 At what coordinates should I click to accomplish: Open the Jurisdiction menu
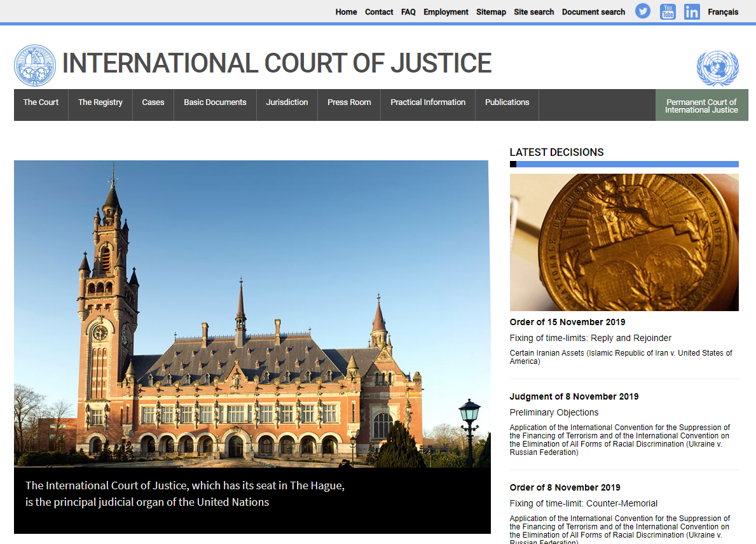pyautogui.click(x=287, y=104)
